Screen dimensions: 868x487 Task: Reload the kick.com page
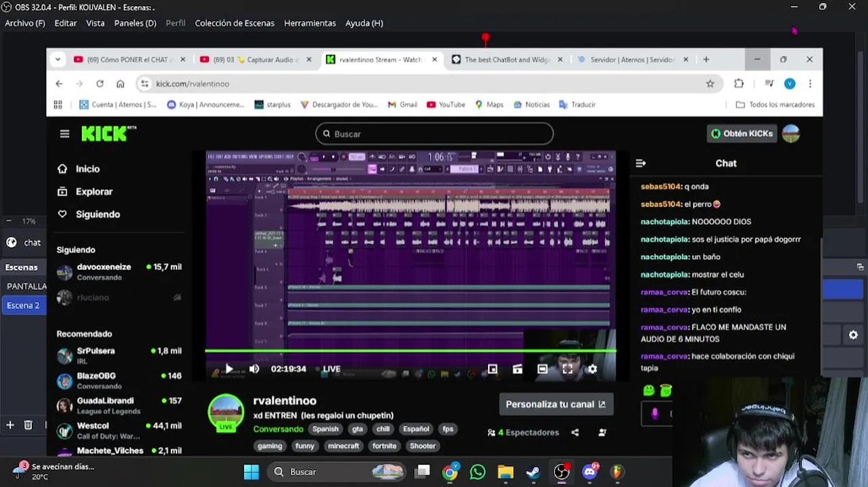click(100, 84)
